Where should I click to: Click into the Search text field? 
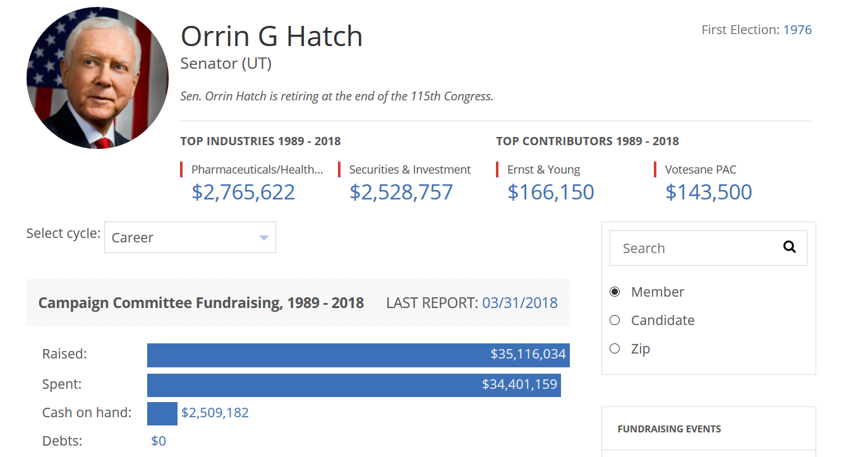click(x=695, y=248)
